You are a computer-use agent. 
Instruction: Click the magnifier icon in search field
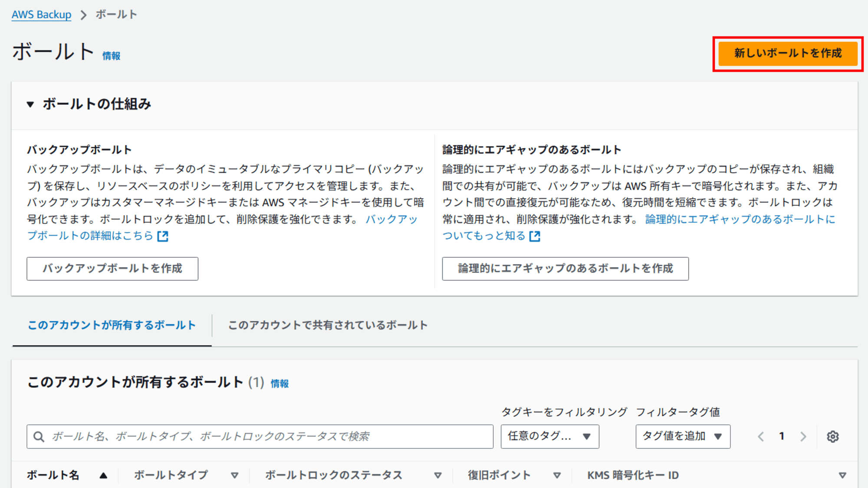[39, 436]
